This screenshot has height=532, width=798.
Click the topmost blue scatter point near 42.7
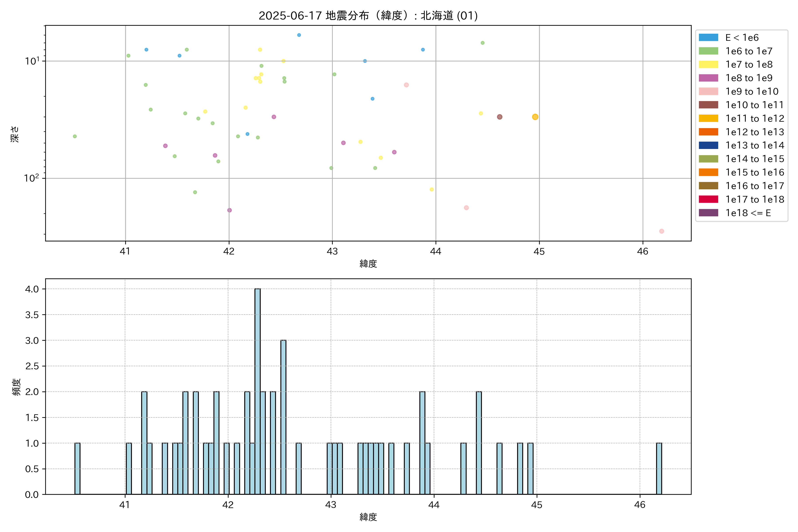pos(299,35)
